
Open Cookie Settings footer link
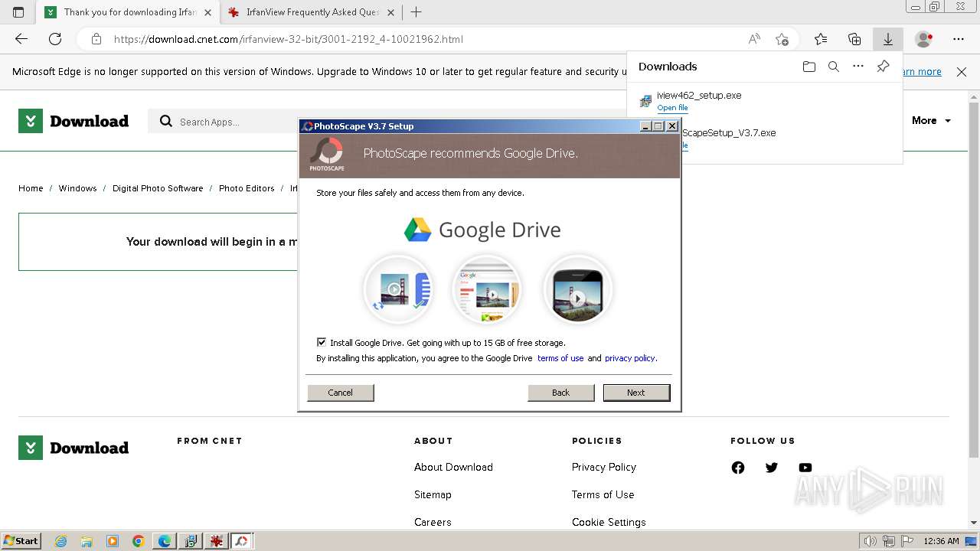click(609, 522)
